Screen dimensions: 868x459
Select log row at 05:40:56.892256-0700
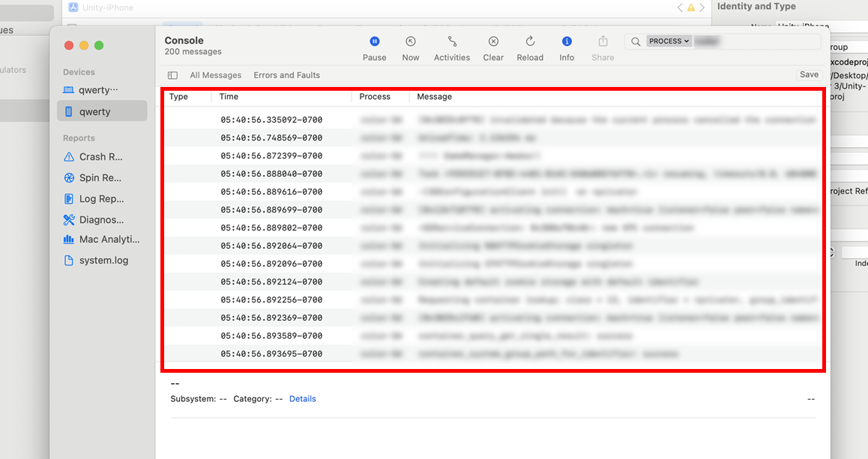(x=492, y=299)
